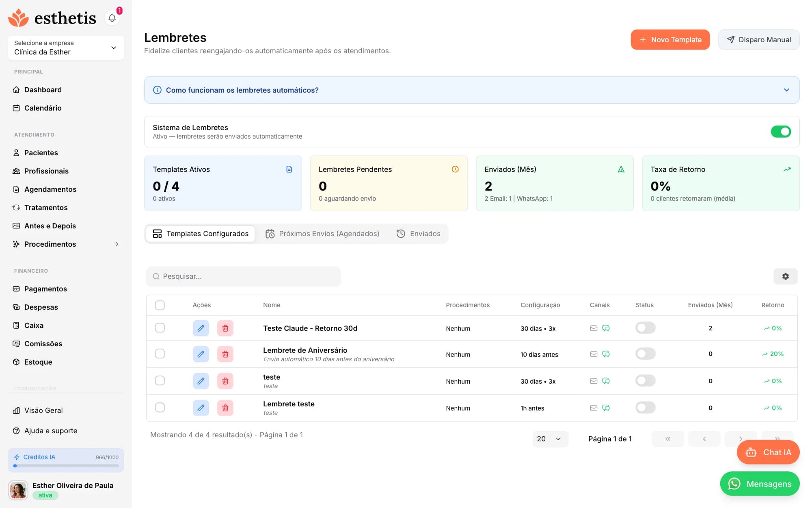
Task: Click the document icon on Templates Ativos card
Action: coord(289,169)
